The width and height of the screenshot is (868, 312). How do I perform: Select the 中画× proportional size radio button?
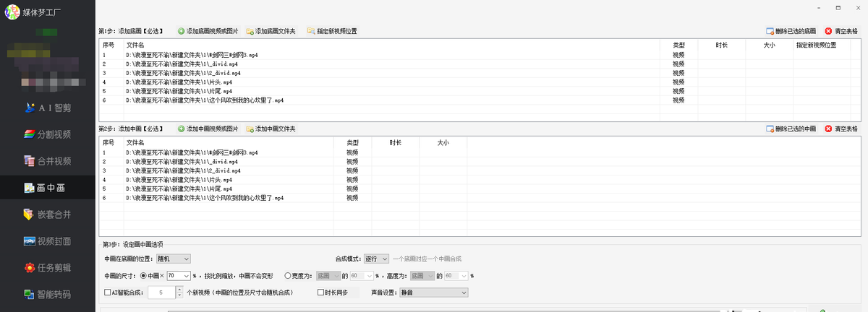(144, 275)
